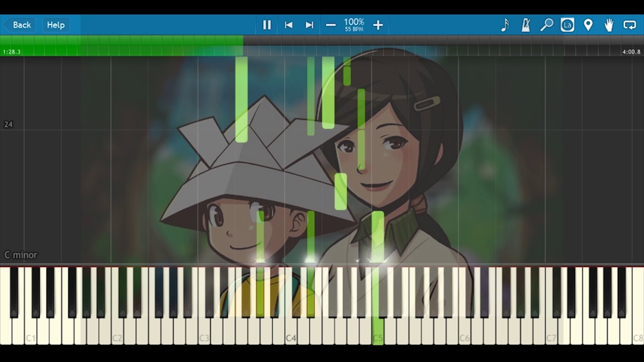644x362 pixels.
Task: Toggle the metronome icon
Action: pyautogui.click(x=526, y=25)
